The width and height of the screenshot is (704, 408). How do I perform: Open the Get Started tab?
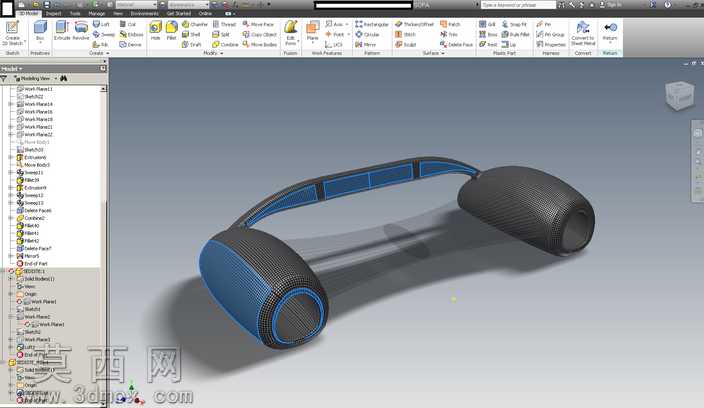(x=179, y=13)
